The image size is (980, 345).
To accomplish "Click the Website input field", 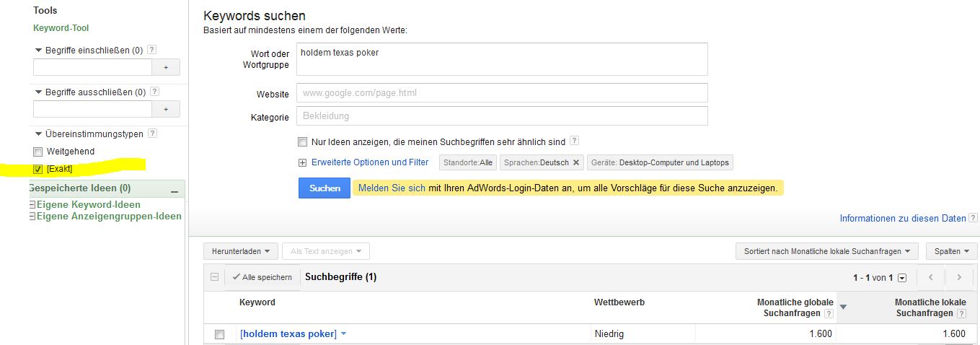I will point(502,92).
